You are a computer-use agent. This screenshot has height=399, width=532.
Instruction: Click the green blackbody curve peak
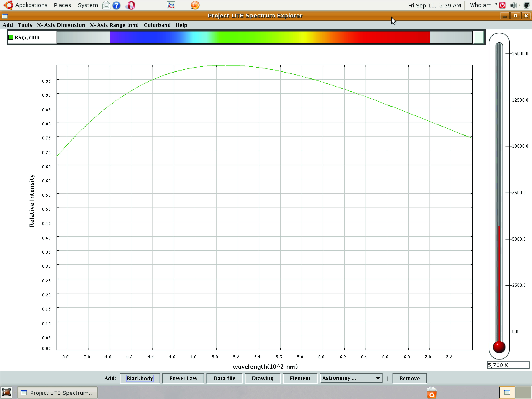(x=225, y=65)
